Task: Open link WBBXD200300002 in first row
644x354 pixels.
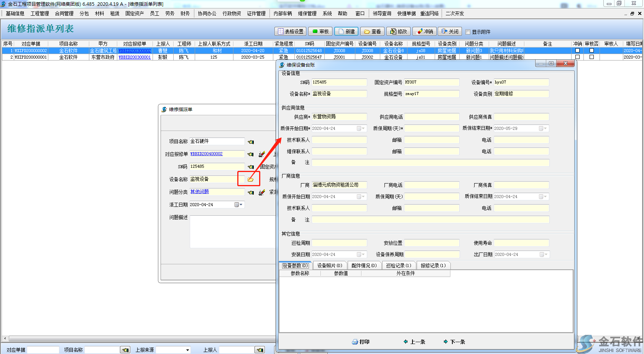Action: (x=135, y=51)
